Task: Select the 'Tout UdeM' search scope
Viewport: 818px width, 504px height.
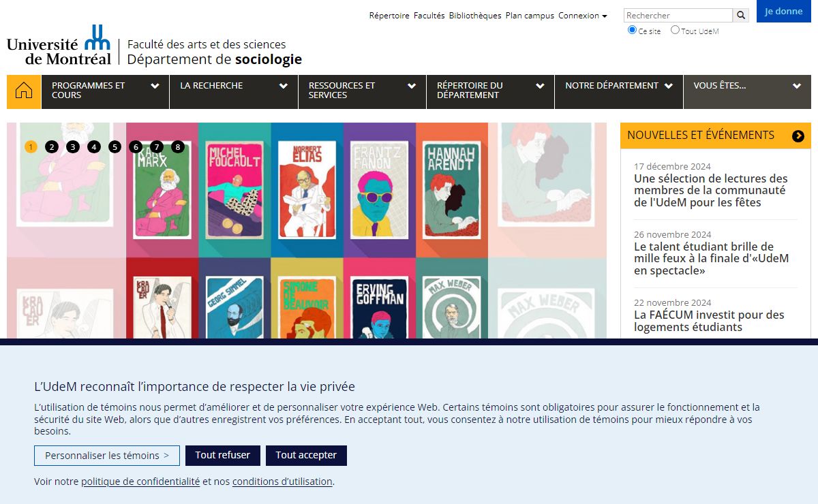Action: coord(675,30)
